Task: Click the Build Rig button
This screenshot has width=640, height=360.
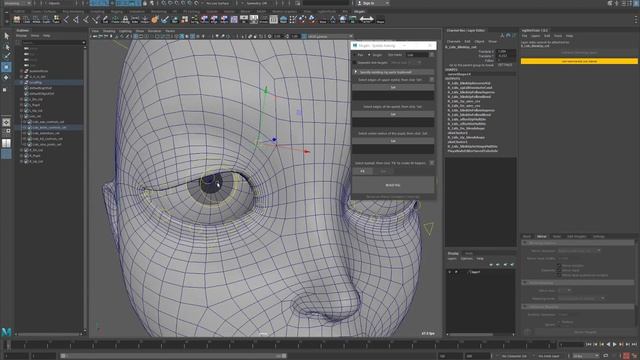Action: (393, 185)
